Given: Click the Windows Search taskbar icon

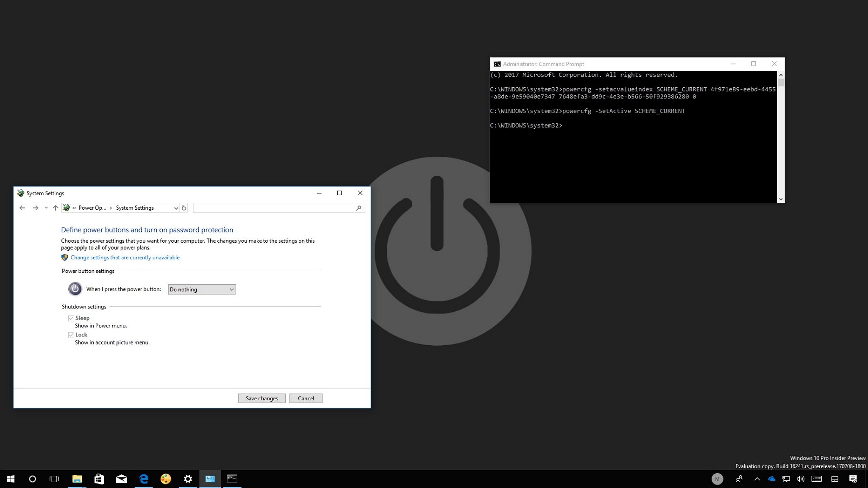Looking at the screenshot, I should click(32, 478).
